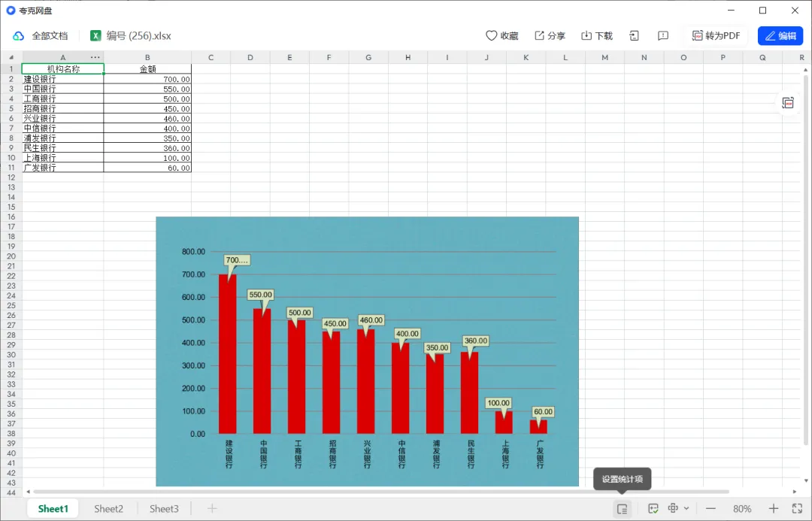Select column B header

click(x=147, y=57)
